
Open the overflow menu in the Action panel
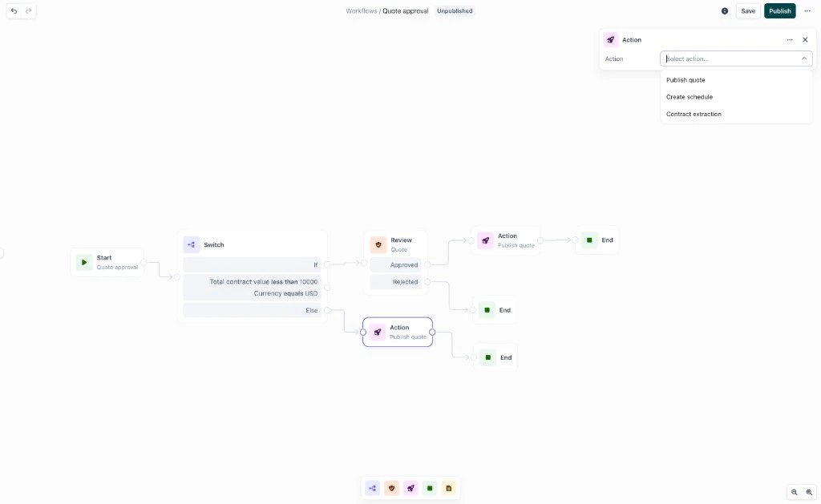789,39
